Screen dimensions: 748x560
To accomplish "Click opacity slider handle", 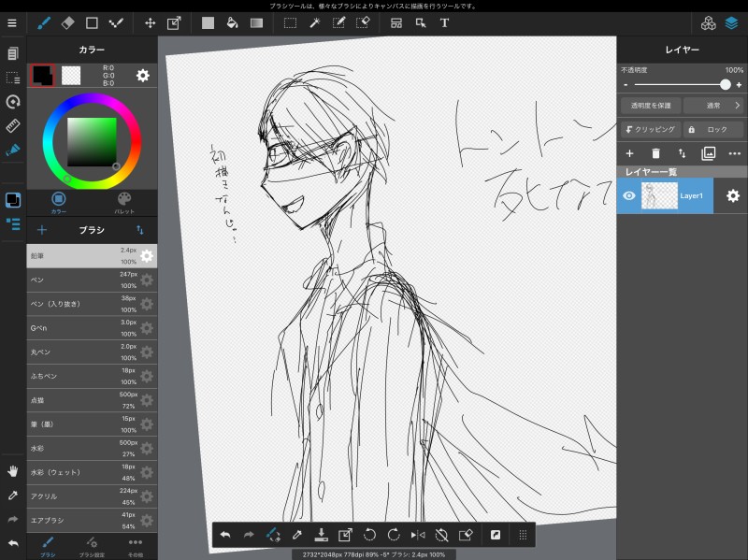I will coord(726,84).
